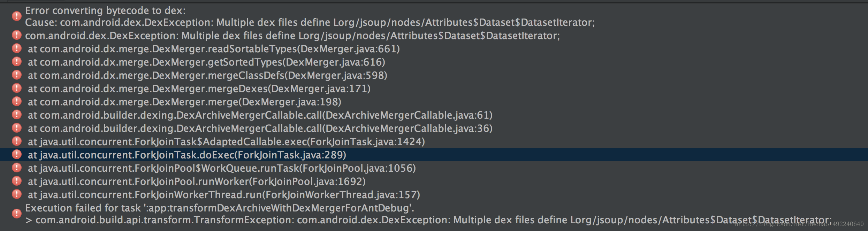
Task: Open DexArchiveMergerCallable.java:61 stack entry
Action: click(260, 115)
